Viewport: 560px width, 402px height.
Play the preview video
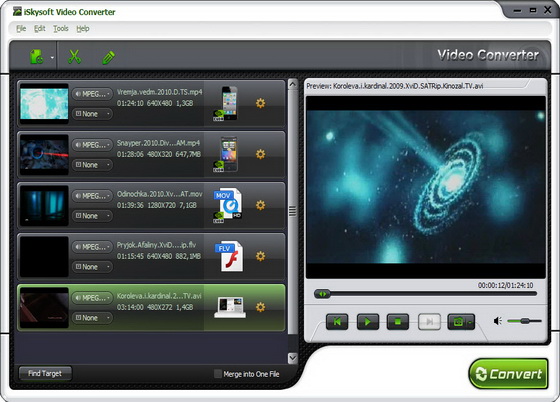pyautogui.click(x=368, y=322)
